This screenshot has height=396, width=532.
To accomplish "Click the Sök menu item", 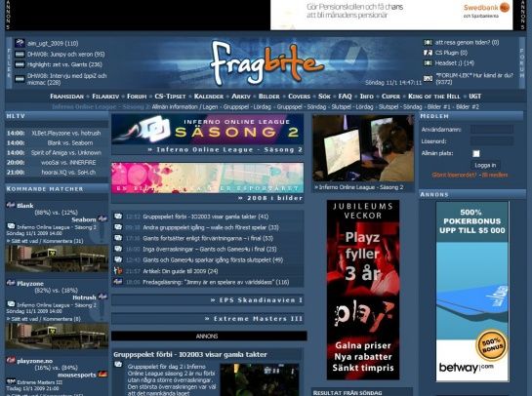I will coord(324,97).
